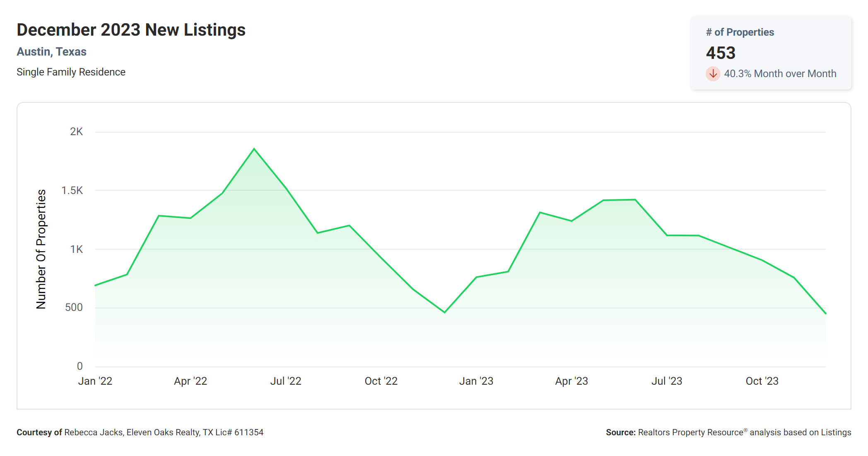Image resolution: width=868 pixels, height=456 pixels.
Task: Click the Apr '23 x-axis label
Action: [571, 381]
